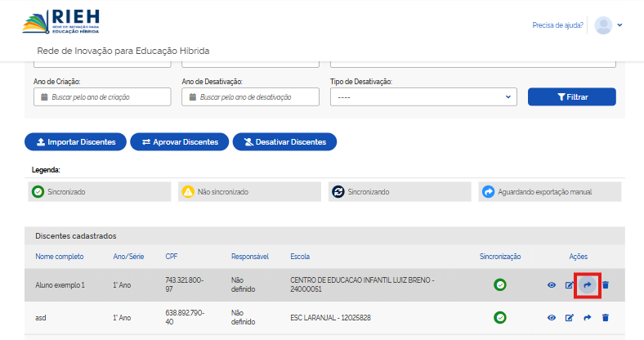Click 'ESC LARANJAL - 12025828' cell
Screen dimensions: 644x340
click(x=331, y=317)
